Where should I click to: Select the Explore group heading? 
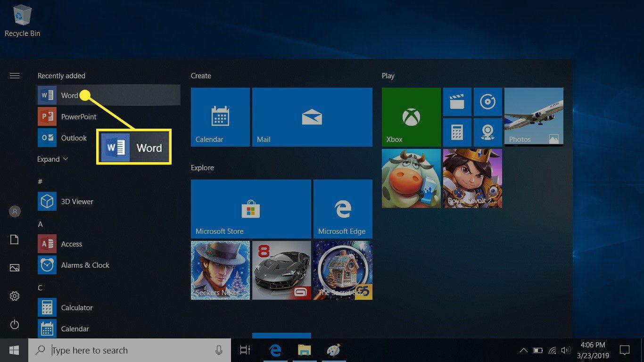click(x=202, y=167)
